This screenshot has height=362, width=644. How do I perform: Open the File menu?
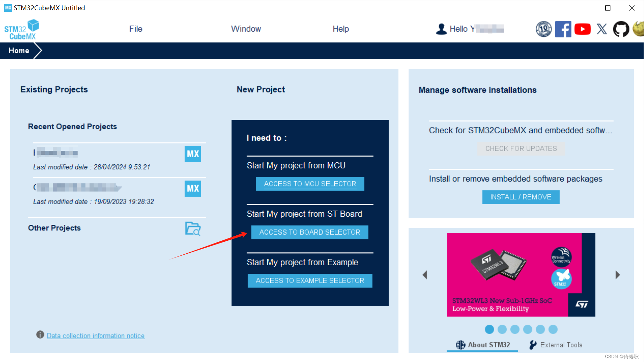point(136,29)
